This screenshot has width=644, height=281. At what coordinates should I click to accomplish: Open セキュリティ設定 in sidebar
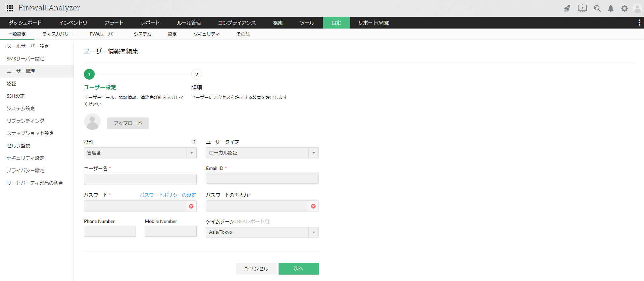[x=37, y=158]
